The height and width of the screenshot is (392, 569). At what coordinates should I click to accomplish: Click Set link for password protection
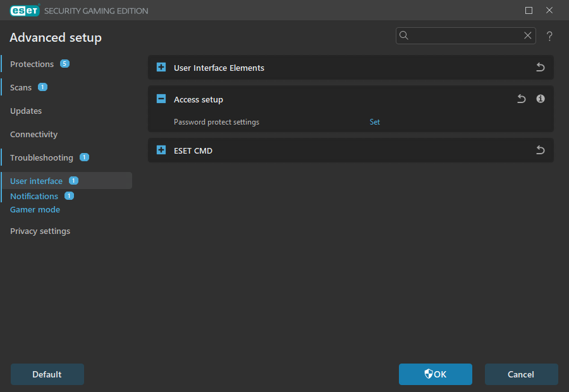374,122
